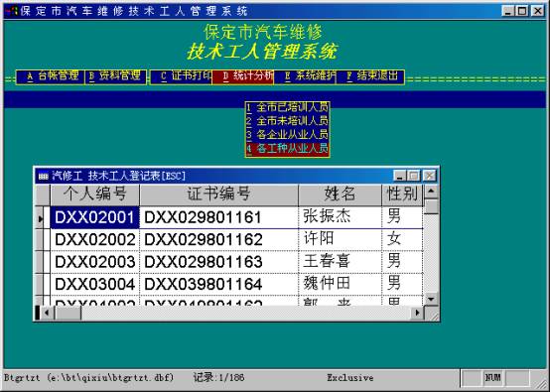The width and height of the screenshot is (550, 392).
Task: Open the A 台帐管理 menu
Action: pyautogui.click(x=51, y=76)
